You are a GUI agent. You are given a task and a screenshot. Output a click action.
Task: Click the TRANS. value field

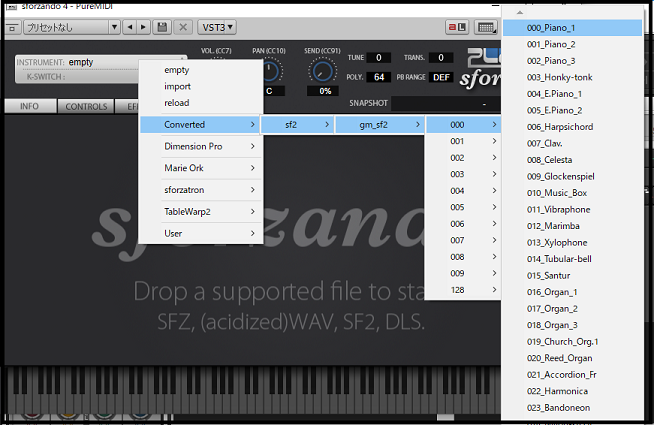pos(441,58)
